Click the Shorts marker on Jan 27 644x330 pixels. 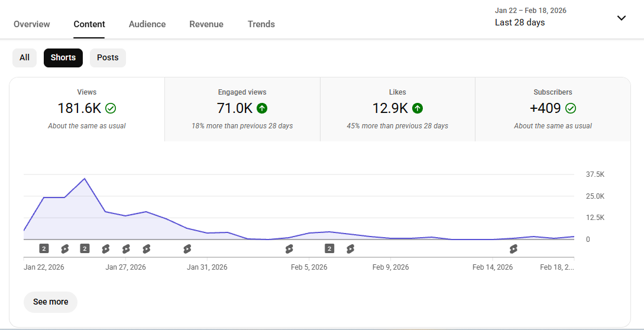(126, 249)
